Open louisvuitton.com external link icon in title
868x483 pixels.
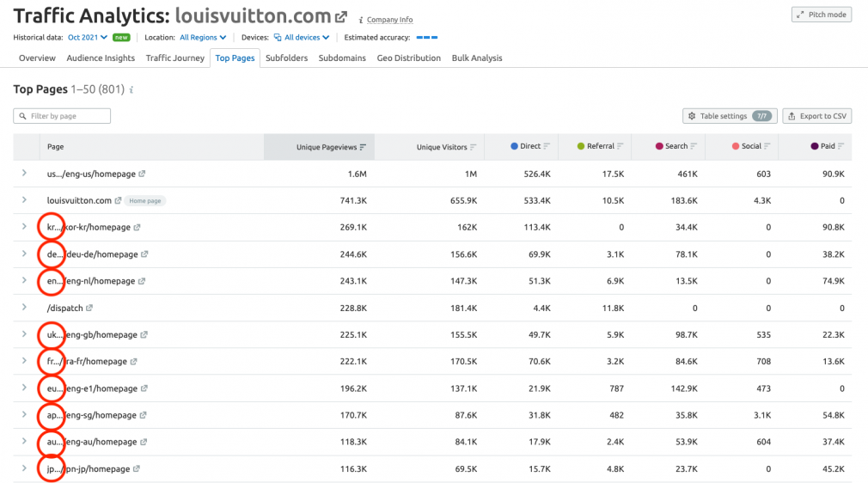[341, 17]
